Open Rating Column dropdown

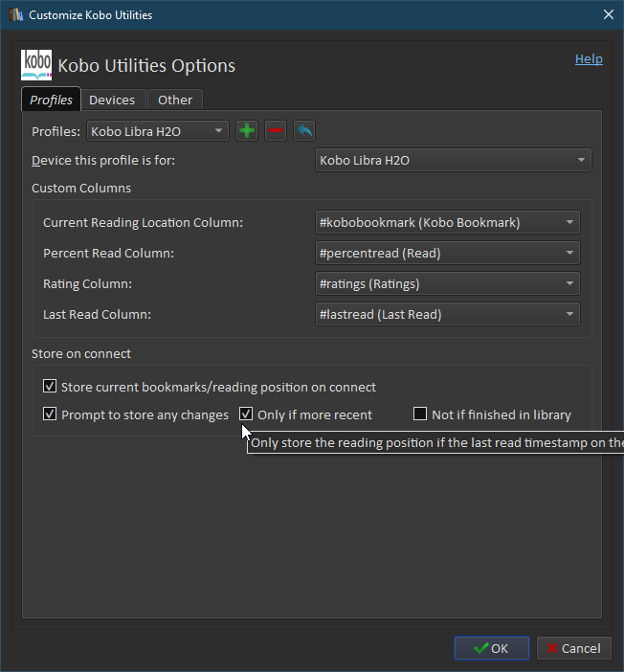[x=448, y=283]
